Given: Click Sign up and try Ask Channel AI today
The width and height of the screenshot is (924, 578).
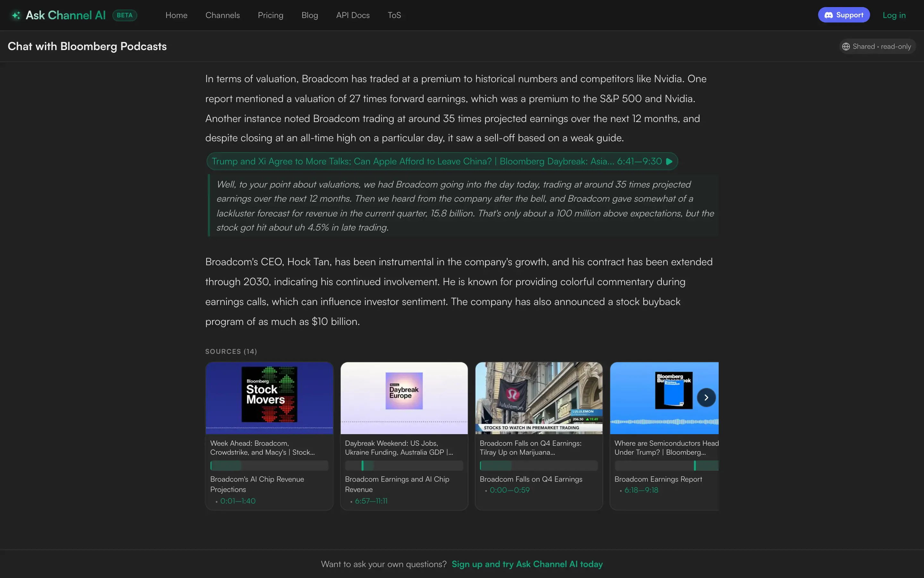Looking at the screenshot, I should tap(527, 564).
